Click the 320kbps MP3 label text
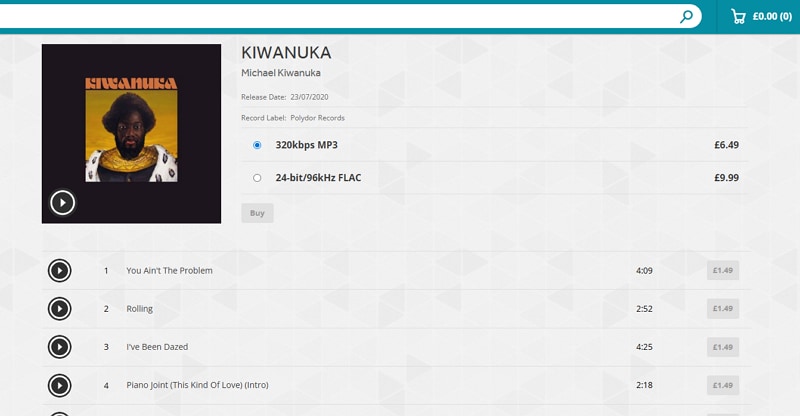 click(307, 145)
